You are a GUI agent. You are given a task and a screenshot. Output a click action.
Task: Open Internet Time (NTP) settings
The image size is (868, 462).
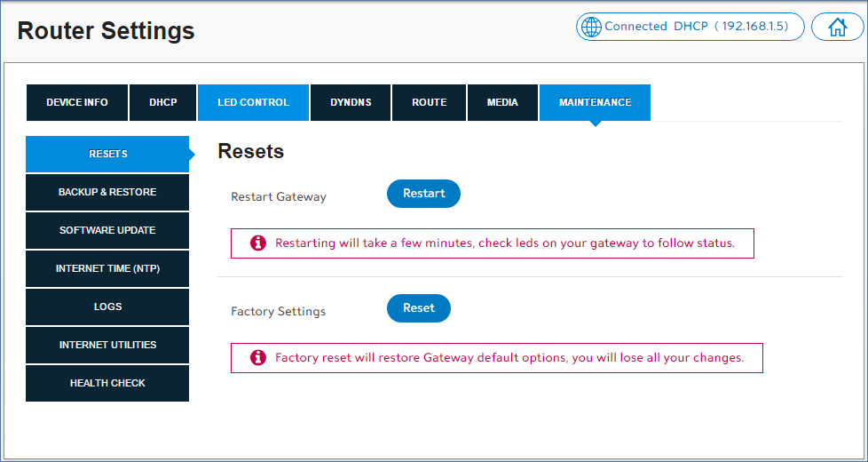[107, 268]
